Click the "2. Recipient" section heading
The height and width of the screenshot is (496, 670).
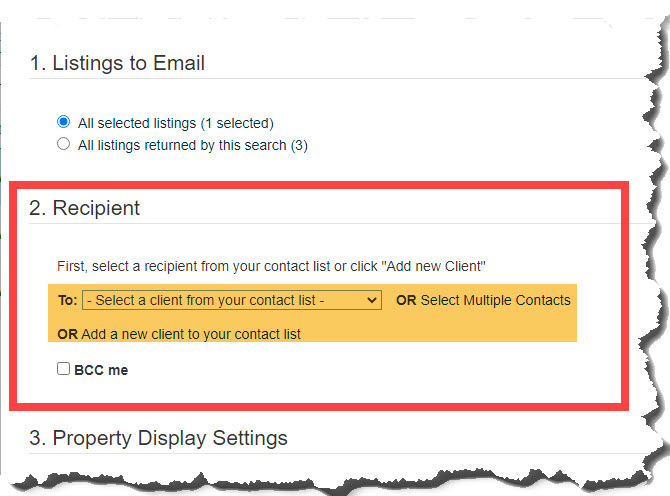84,208
